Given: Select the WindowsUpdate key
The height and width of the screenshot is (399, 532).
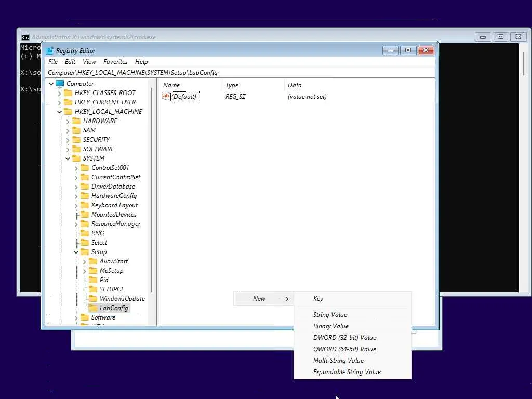Looking at the screenshot, I should pos(122,299).
